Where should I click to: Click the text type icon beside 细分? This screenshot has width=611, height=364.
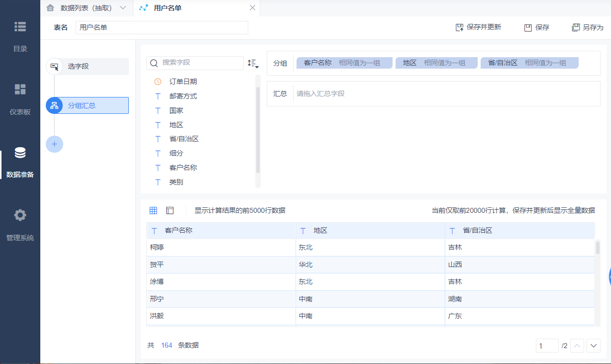pyautogui.click(x=158, y=153)
